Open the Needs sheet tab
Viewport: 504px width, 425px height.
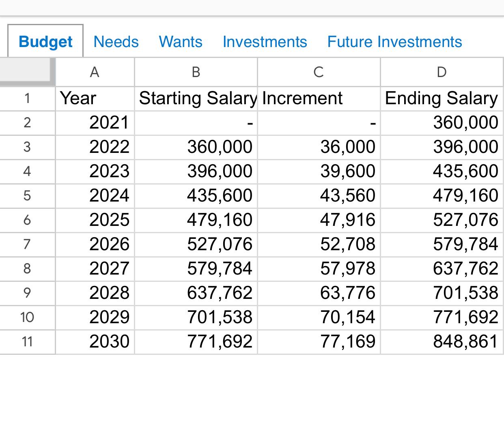tap(116, 42)
